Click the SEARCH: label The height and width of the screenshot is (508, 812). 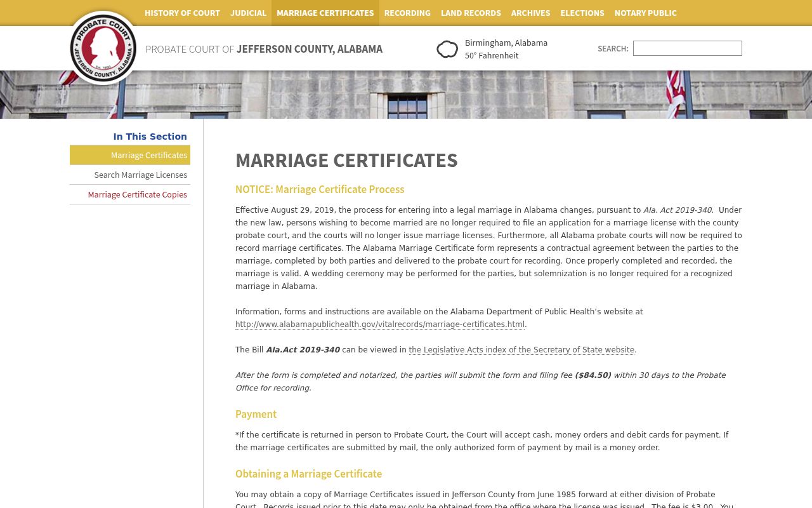[x=613, y=49]
